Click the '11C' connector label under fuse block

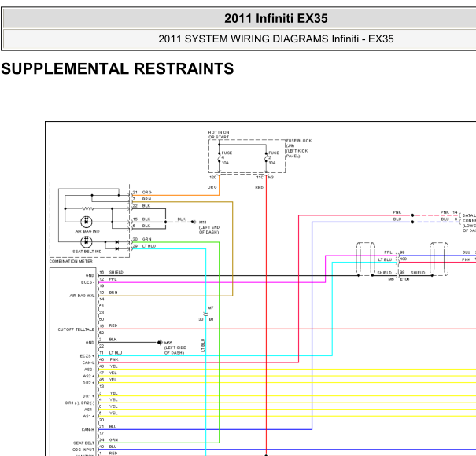[260, 178]
